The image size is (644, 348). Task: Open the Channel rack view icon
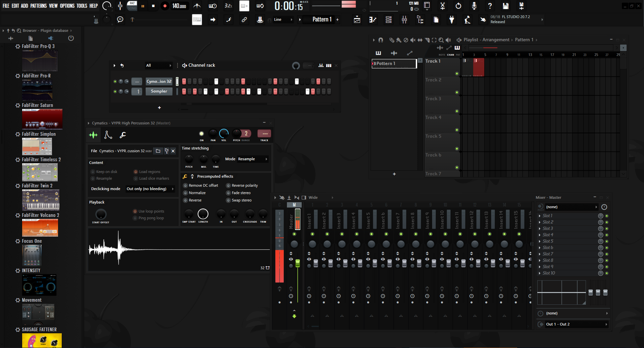pyautogui.click(x=389, y=20)
